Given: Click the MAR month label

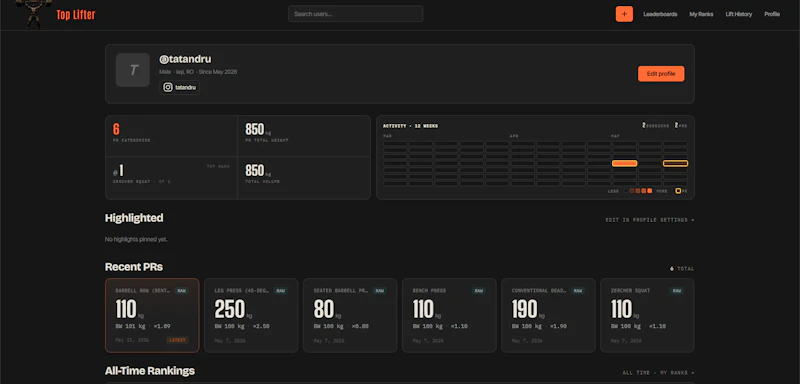Looking at the screenshot, I should pos(387,136).
